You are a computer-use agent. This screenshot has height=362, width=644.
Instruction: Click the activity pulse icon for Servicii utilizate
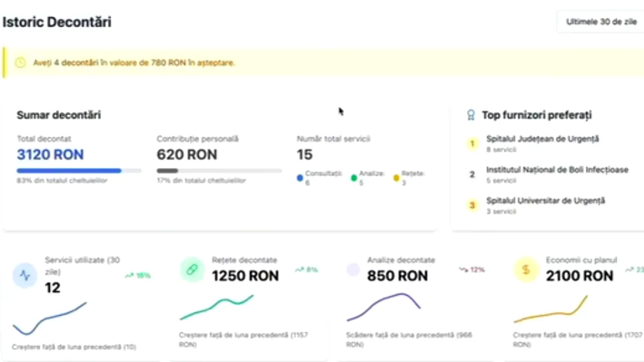point(25,275)
